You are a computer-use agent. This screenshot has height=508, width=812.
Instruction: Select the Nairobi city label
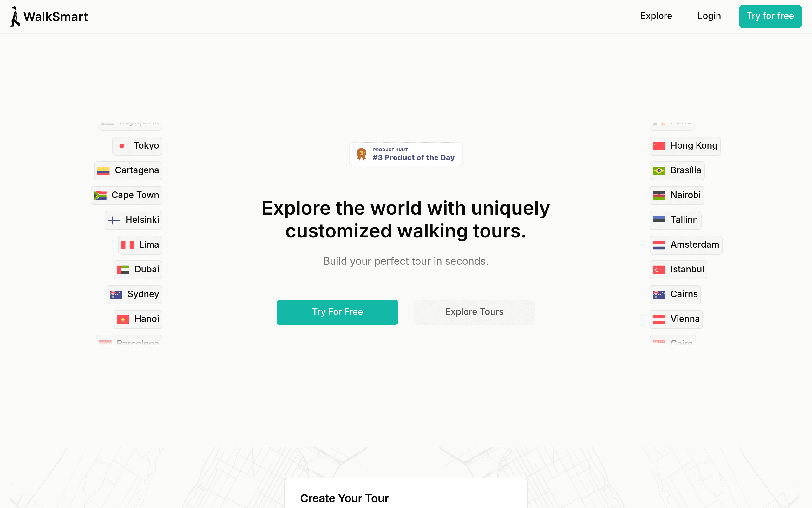(x=685, y=195)
